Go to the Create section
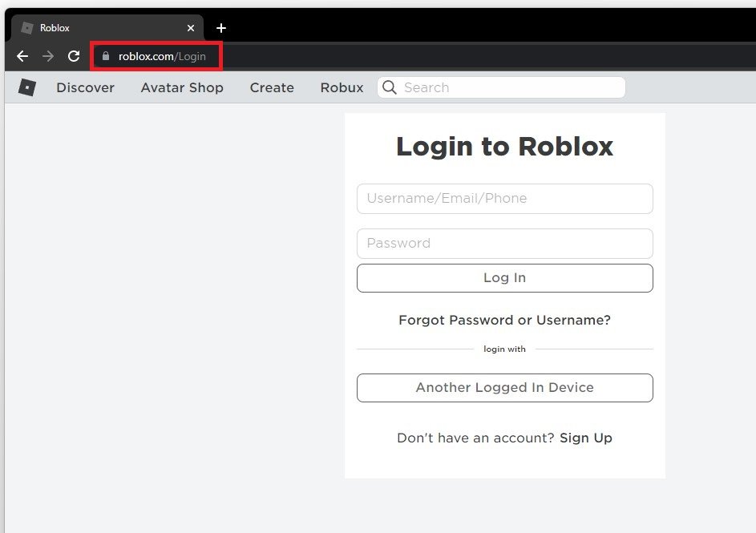Image resolution: width=756 pixels, height=533 pixels. click(272, 87)
